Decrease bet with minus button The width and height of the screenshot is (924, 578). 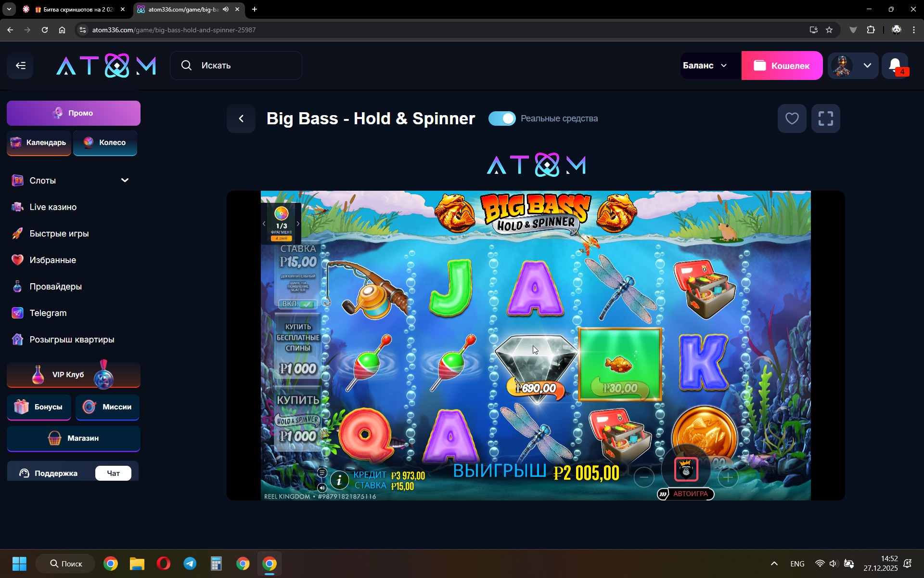pos(644,477)
